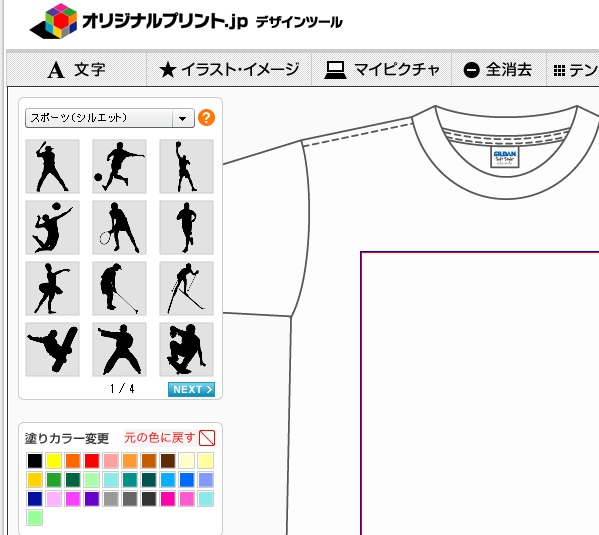This screenshot has width=599, height=535.
Task: Open the partially visible テン template tab
Action: [573, 70]
